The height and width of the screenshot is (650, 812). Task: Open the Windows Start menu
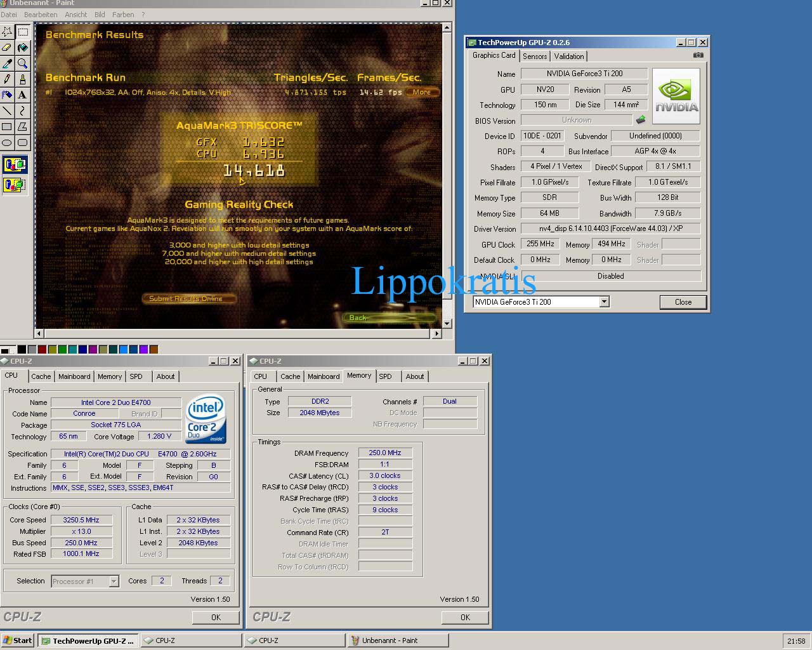point(17,640)
